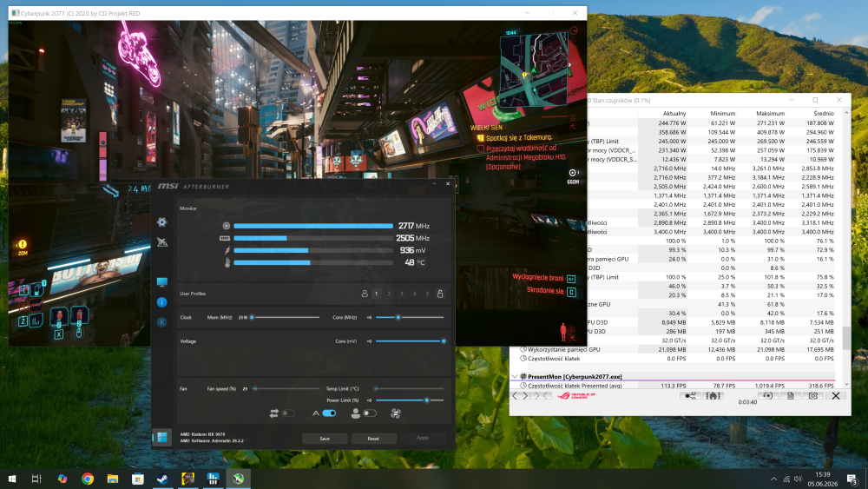Image resolution: width=868 pixels, height=489 pixels.
Task: Expand sensor columns with right chevron
Action: tap(525, 395)
